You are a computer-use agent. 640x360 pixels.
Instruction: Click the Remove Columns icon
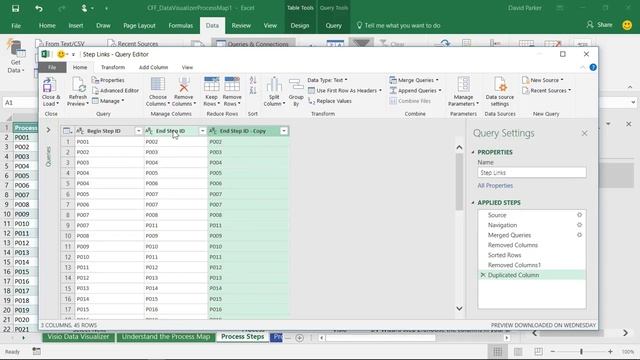pos(184,84)
